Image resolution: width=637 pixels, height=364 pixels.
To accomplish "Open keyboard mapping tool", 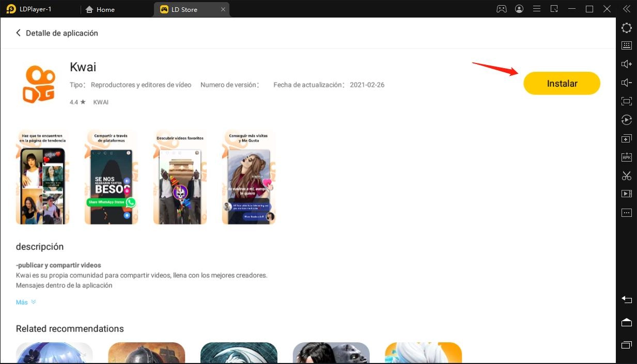I will pyautogui.click(x=627, y=45).
